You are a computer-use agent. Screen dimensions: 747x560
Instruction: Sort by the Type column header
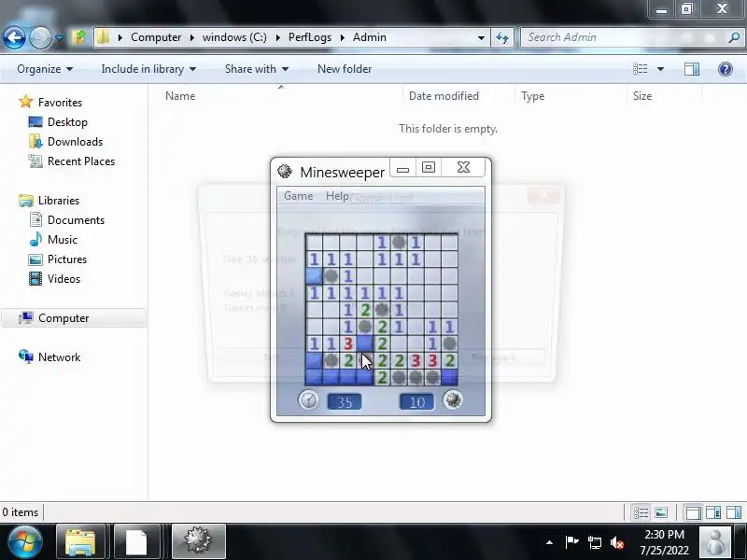tap(532, 96)
